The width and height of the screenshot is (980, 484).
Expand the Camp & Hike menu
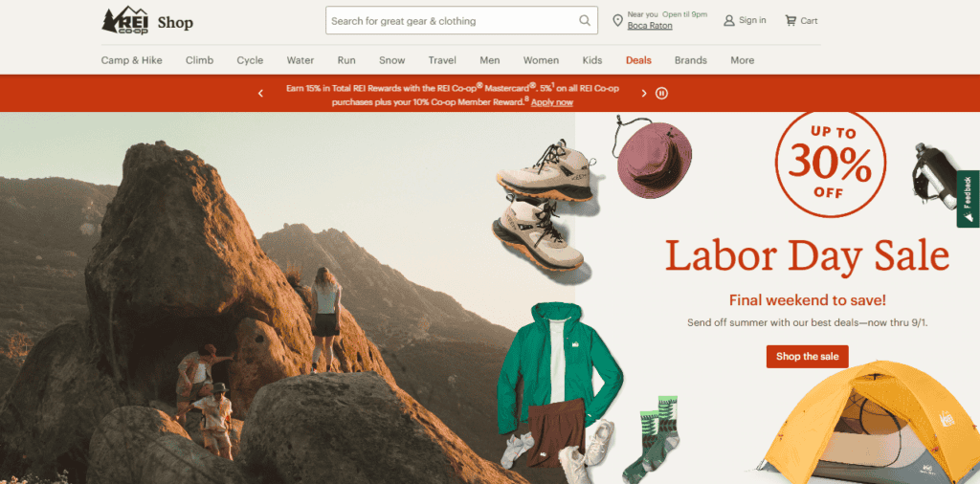click(132, 60)
